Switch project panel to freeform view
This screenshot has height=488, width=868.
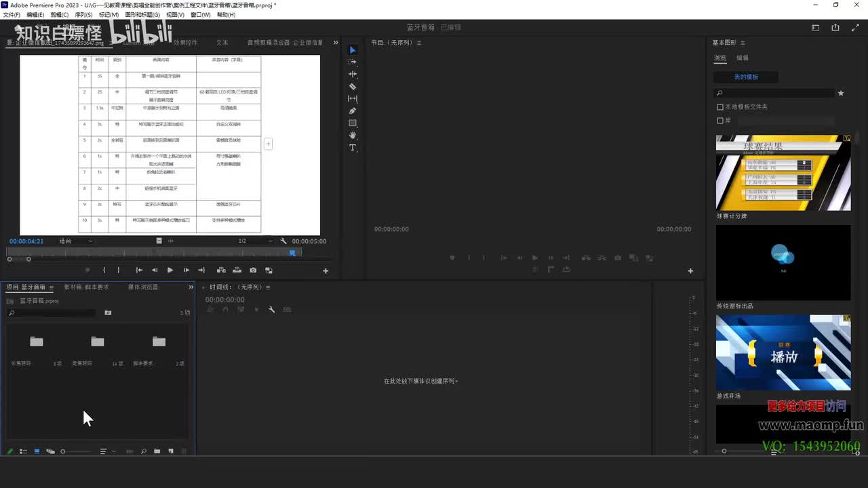50,451
